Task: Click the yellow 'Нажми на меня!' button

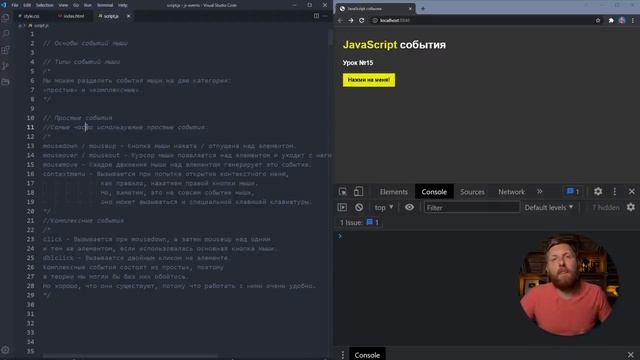Action: click(x=369, y=80)
